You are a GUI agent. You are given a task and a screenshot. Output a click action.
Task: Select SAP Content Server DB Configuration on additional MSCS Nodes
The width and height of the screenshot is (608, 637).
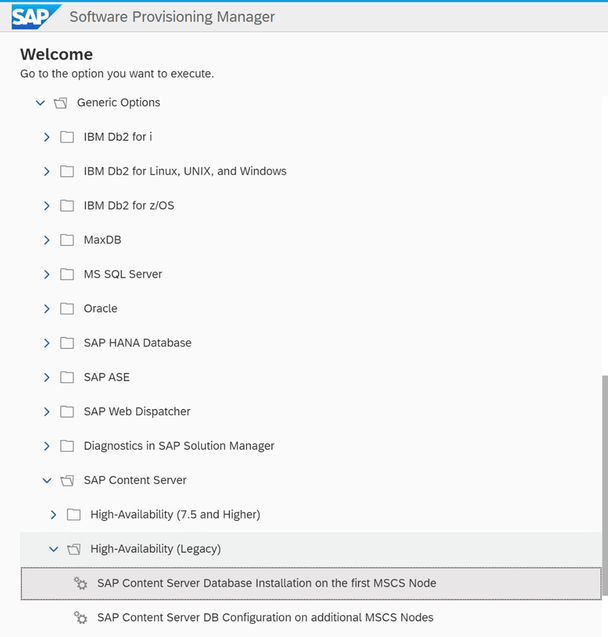(x=265, y=618)
